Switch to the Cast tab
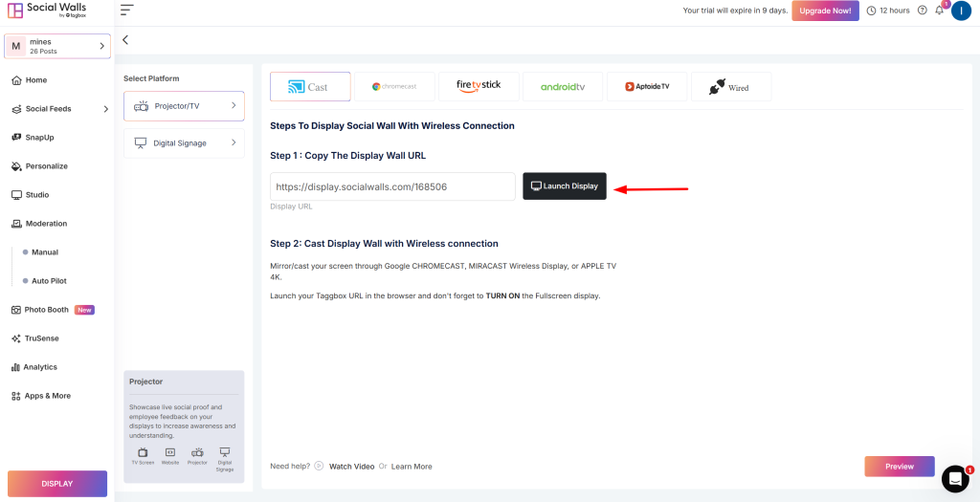The width and height of the screenshot is (980, 502). [x=310, y=87]
